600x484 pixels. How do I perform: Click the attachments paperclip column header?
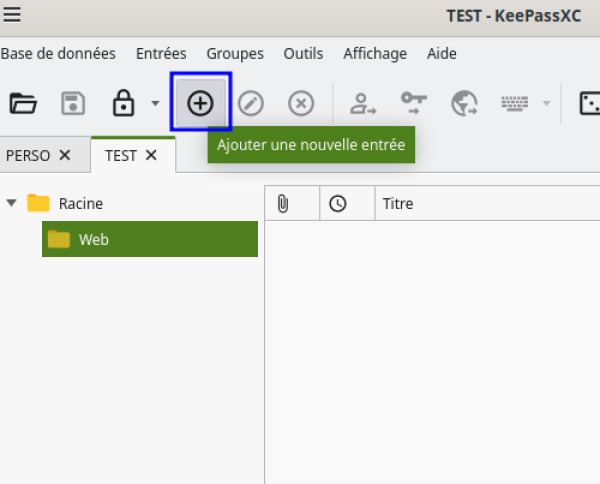[x=282, y=203]
